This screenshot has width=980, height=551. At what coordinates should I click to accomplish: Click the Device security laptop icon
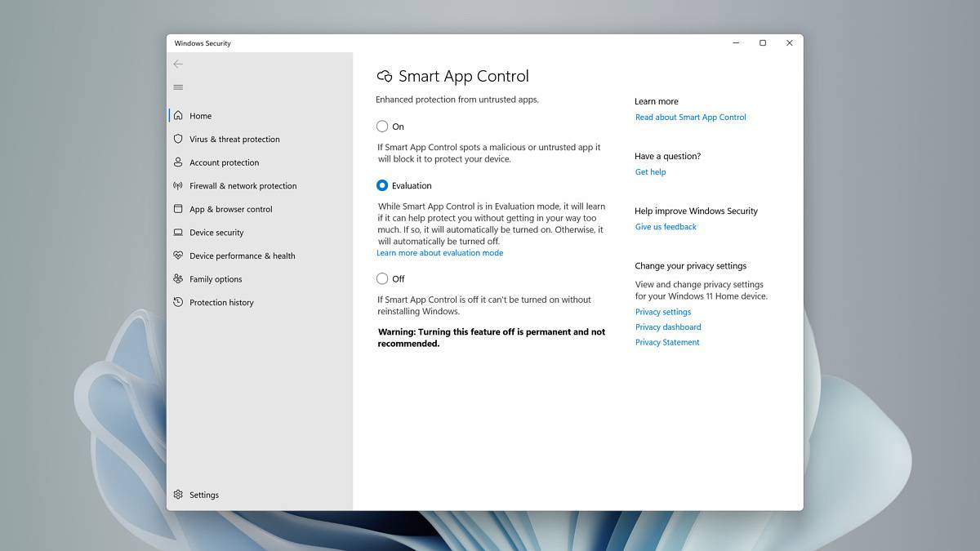pos(178,232)
